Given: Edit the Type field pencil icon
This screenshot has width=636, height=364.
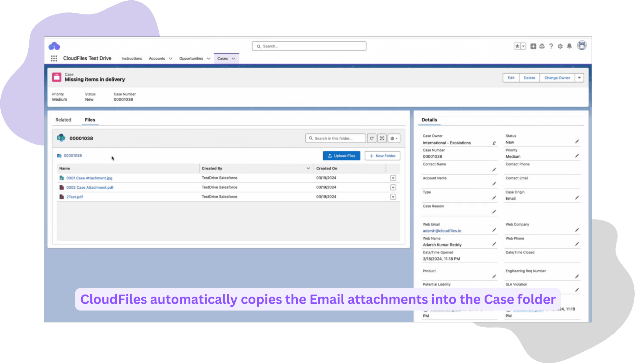Looking at the screenshot, I should click(x=494, y=198).
